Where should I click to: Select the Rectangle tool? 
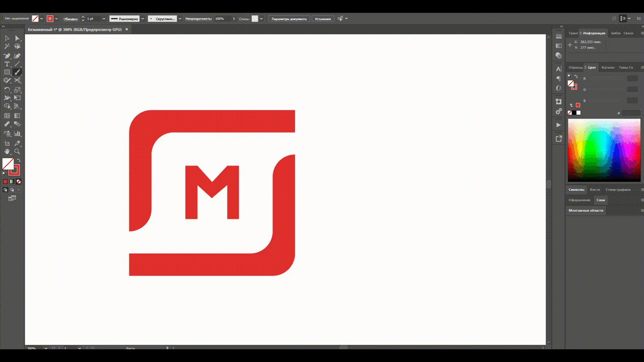(x=7, y=72)
